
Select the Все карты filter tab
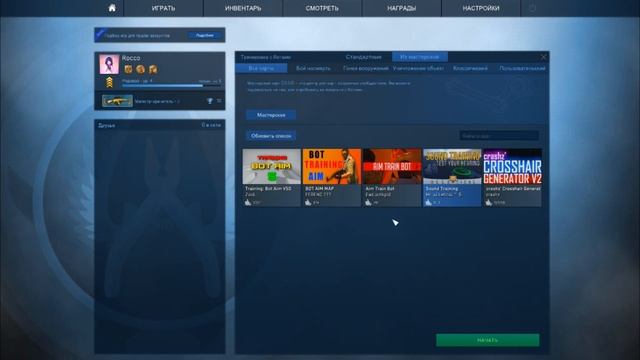point(261,68)
